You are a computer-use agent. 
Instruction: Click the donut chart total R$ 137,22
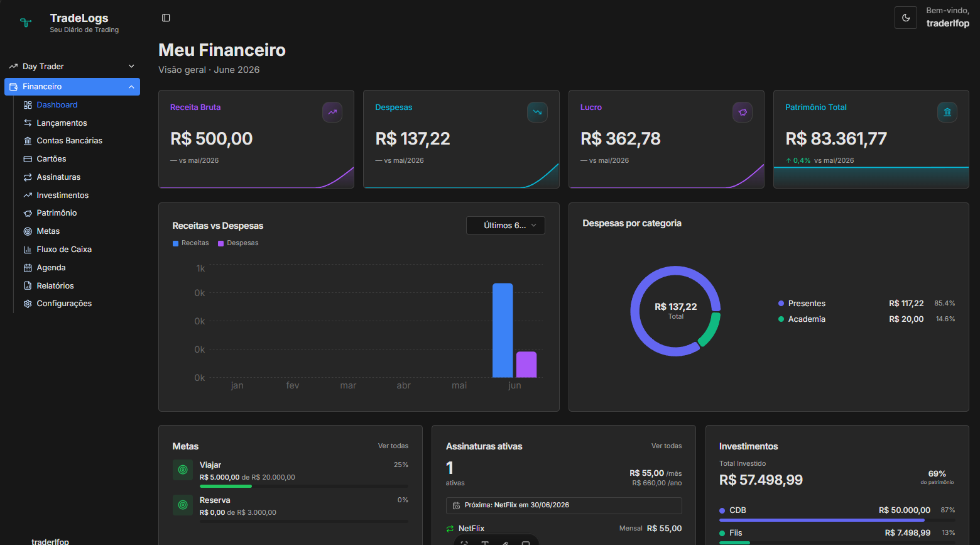click(x=676, y=307)
